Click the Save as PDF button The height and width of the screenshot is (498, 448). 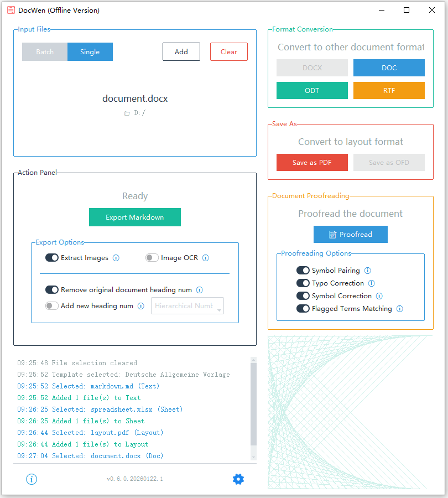point(312,163)
